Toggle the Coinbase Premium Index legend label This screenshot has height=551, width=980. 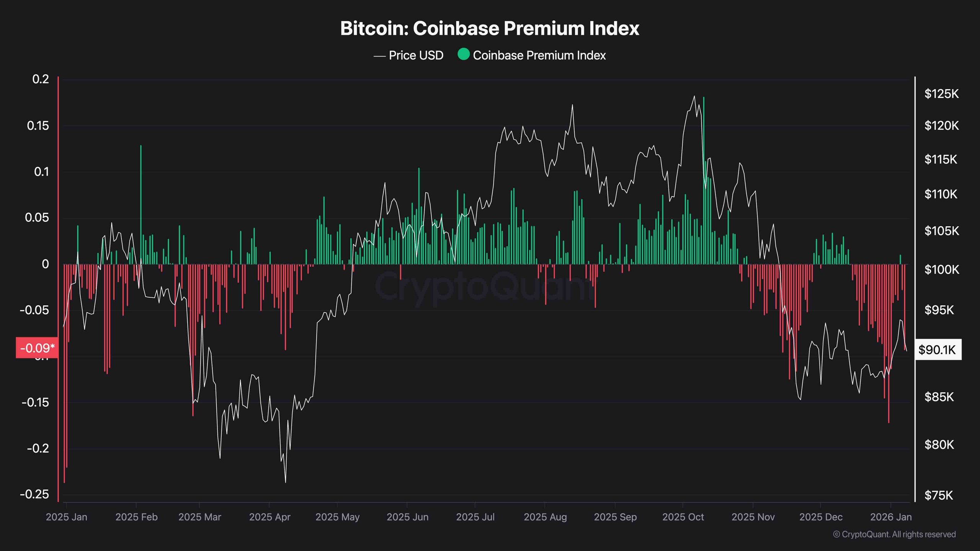tap(539, 55)
